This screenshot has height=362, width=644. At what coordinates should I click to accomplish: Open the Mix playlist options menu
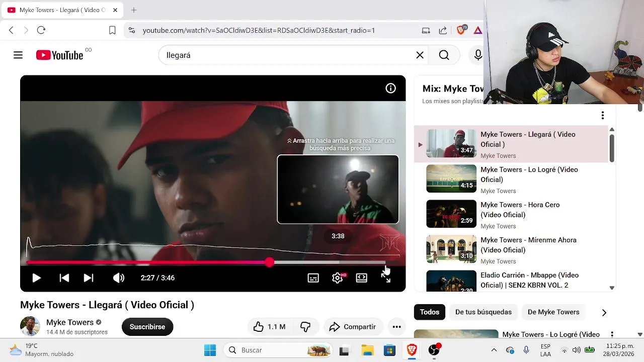tap(602, 116)
